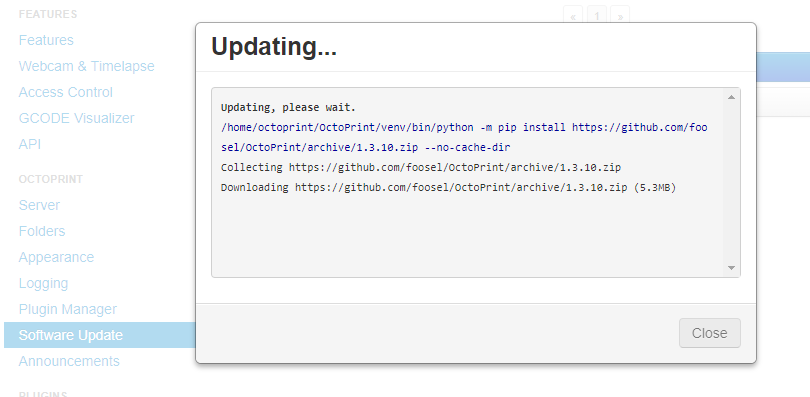Click the log scrollbar up arrow
Image resolution: width=810 pixels, height=397 pixels.
(731, 97)
